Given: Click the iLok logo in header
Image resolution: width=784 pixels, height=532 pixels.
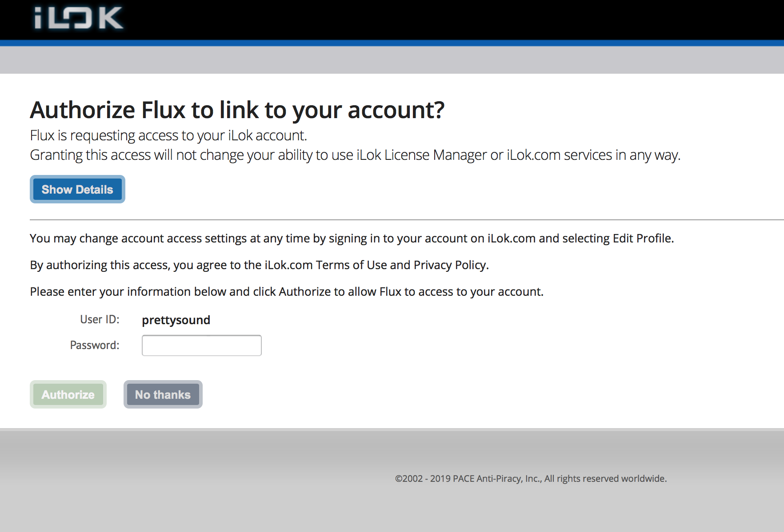Looking at the screenshot, I should tap(79, 18).
